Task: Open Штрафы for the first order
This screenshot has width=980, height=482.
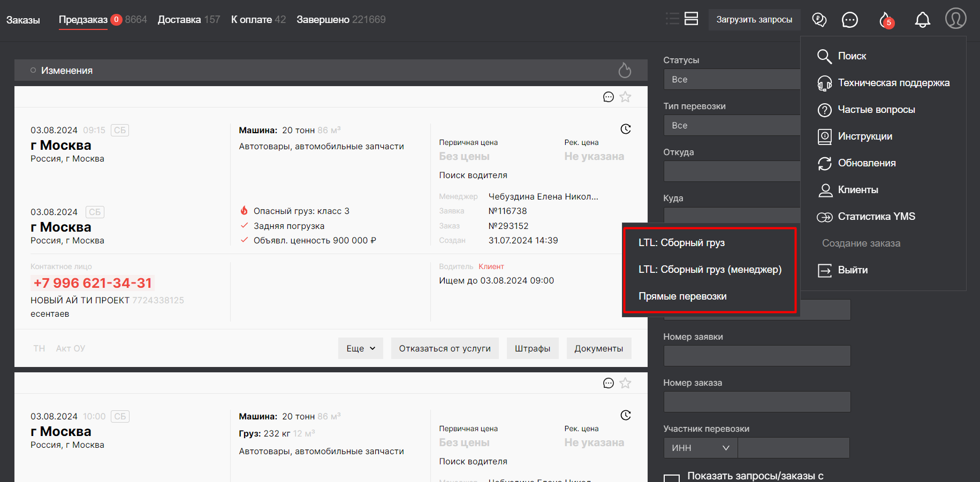Action: 533,348
